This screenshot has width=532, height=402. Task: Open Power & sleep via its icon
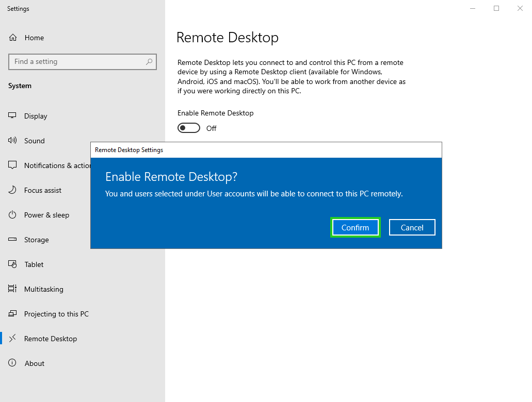click(x=13, y=215)
